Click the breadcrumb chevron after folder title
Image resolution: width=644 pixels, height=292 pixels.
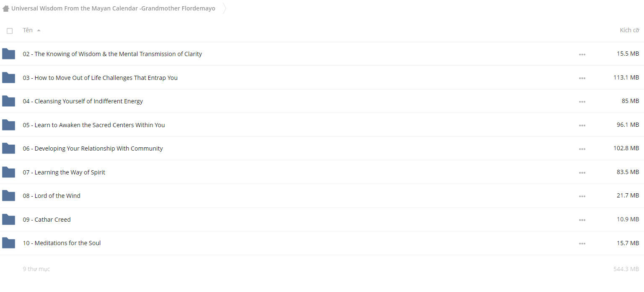pos(224,8)
